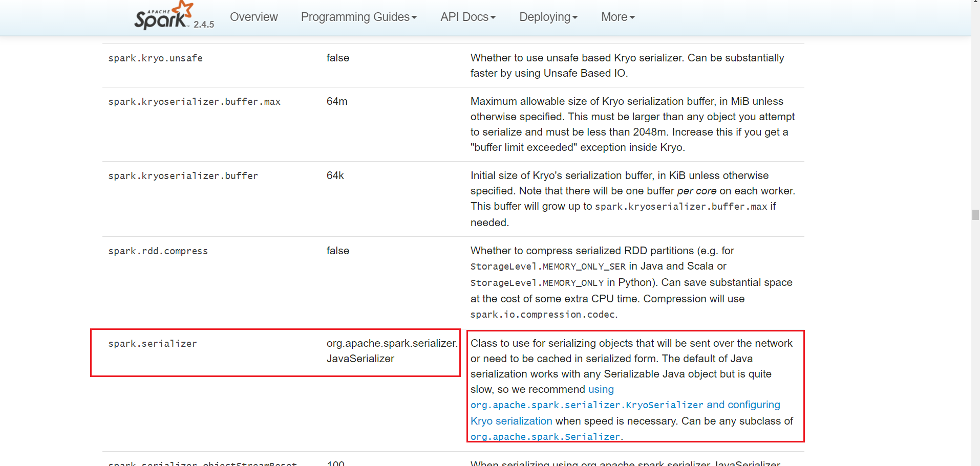
Task: Select the spark.kryoserializer.buffer property name
Action: pyautogui.click(x=183, y=176)
